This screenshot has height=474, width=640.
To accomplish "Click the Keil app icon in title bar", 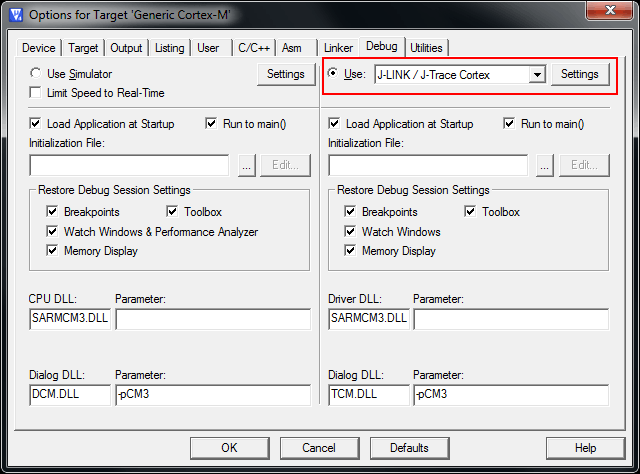I will [14, 15].
